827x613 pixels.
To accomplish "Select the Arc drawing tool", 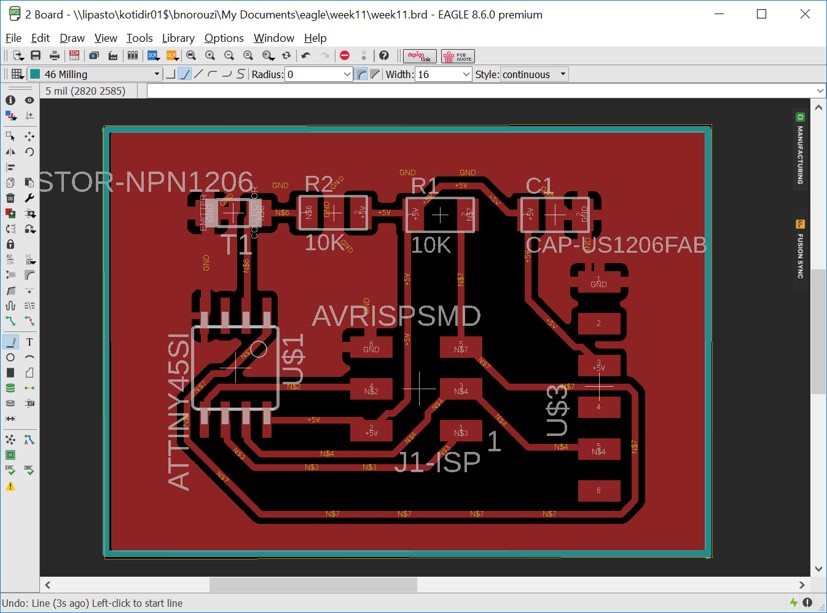I will point(30,357).
